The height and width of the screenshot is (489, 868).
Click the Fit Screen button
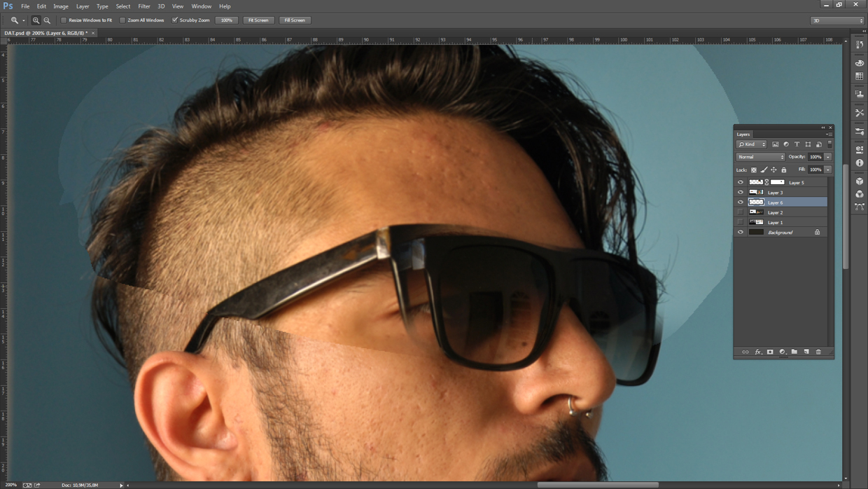(x=258, y=20)
